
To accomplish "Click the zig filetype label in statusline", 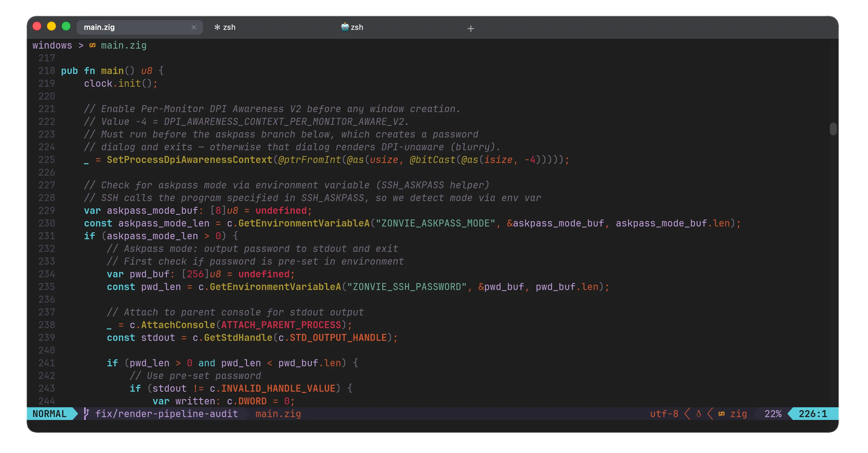I will pyautogui.click(x=738, y=414).
